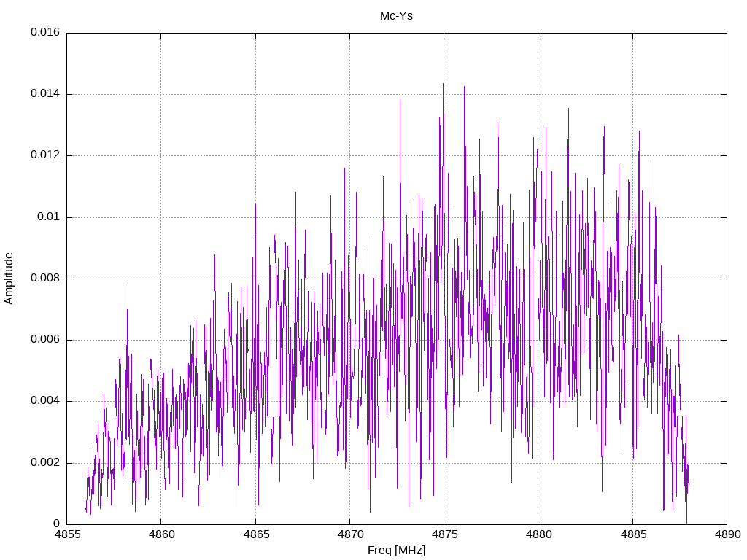This screenshot has height=560, width=747.
Task: Click the y-axis value 0.016
Action: 45,32
